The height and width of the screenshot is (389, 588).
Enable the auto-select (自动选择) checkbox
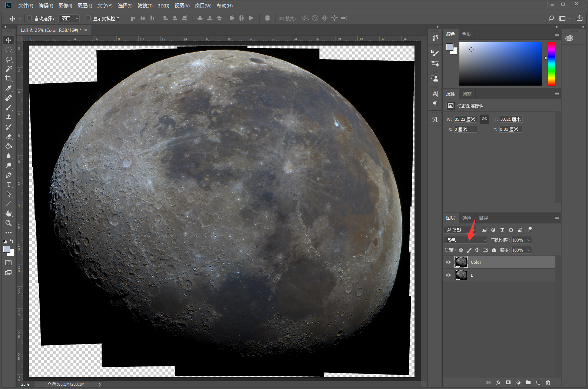tap(30, 18)
